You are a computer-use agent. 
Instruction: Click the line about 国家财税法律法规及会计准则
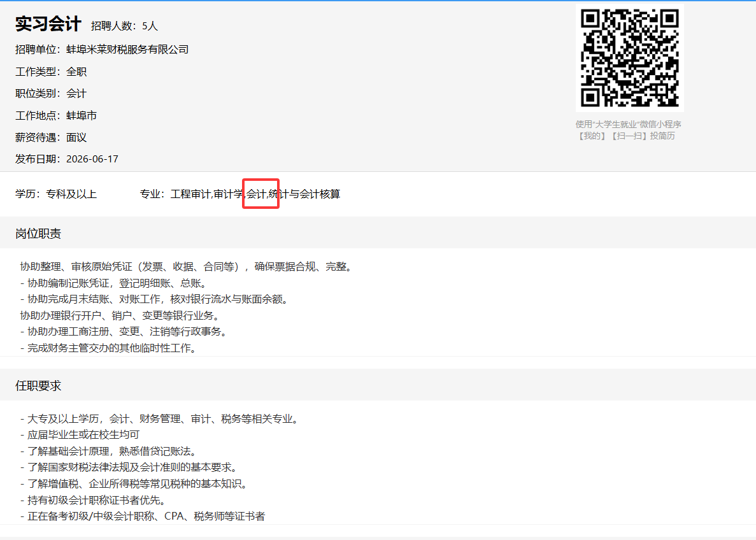coord(130,467)
